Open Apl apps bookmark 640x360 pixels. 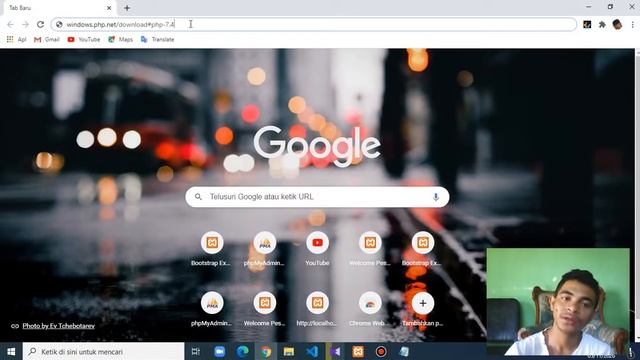pos(16,40)
